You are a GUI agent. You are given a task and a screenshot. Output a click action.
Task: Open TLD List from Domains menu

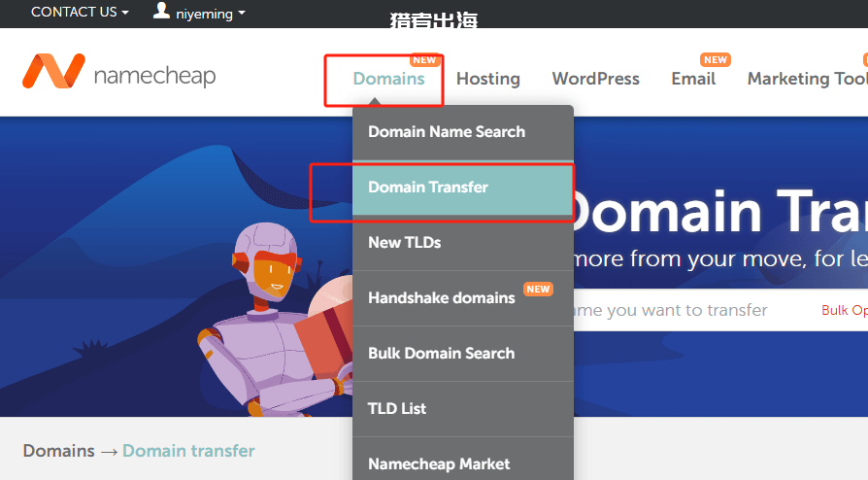tap(463, 409)
